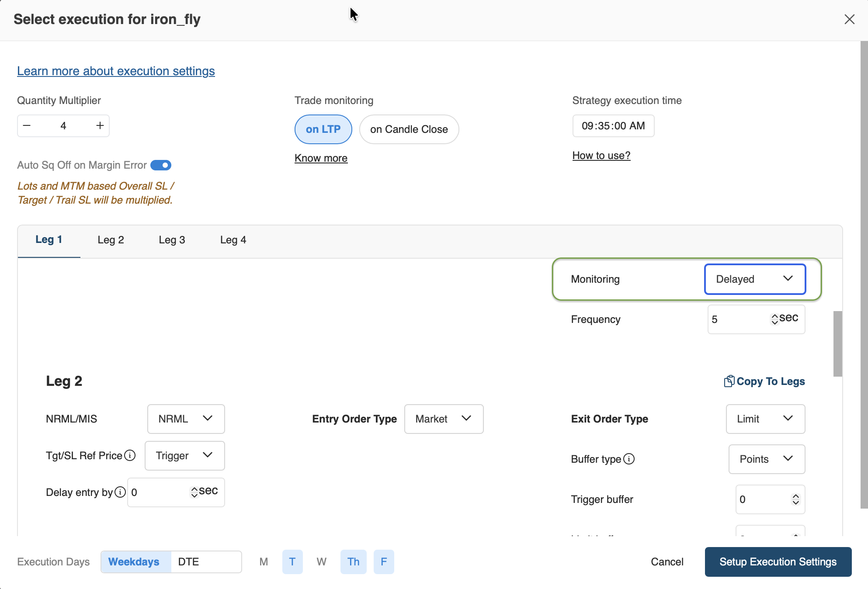This screenshot has height=589, width=868.
Task: Click the minus icon of Quantity Multiplier
Action: point(27,126)
